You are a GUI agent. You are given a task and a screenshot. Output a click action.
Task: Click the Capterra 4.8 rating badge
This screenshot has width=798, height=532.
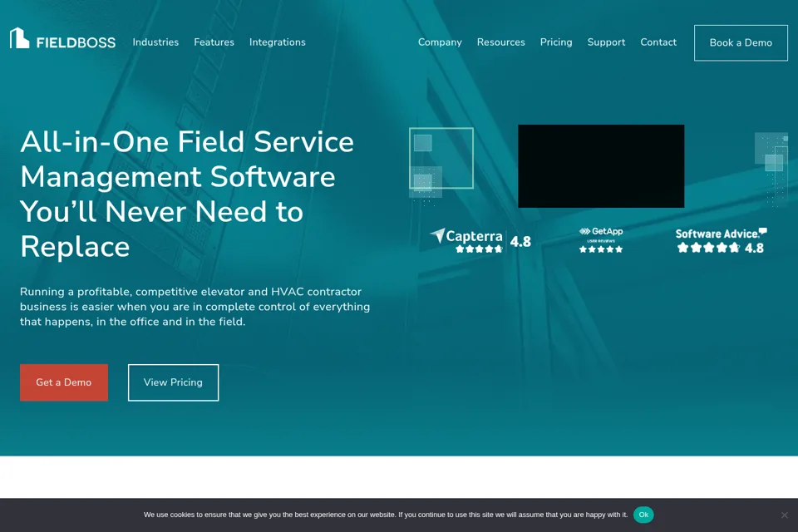480,240
